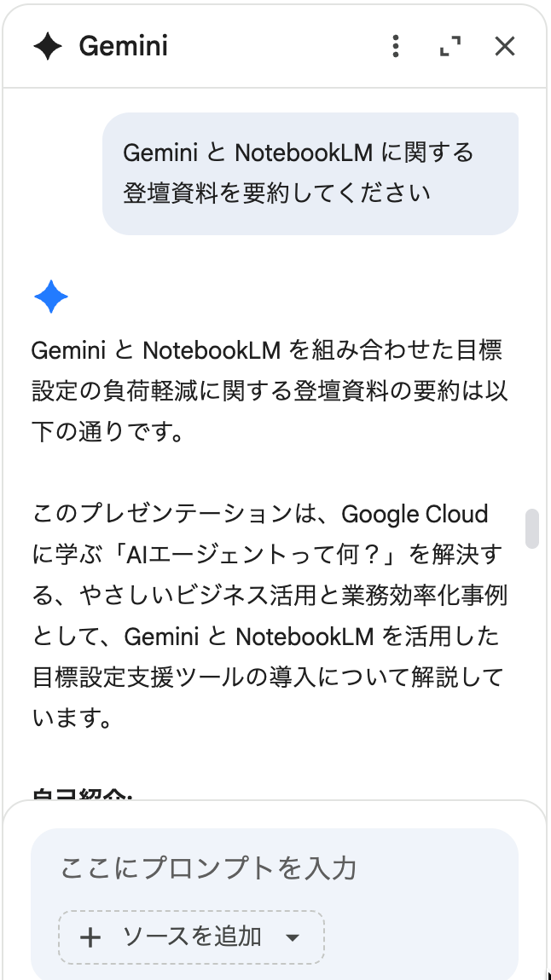Viewport: 551px width, 980px height.
Task: Click the Gemini sparkle logo in the header
Action: tap(47, 47)
